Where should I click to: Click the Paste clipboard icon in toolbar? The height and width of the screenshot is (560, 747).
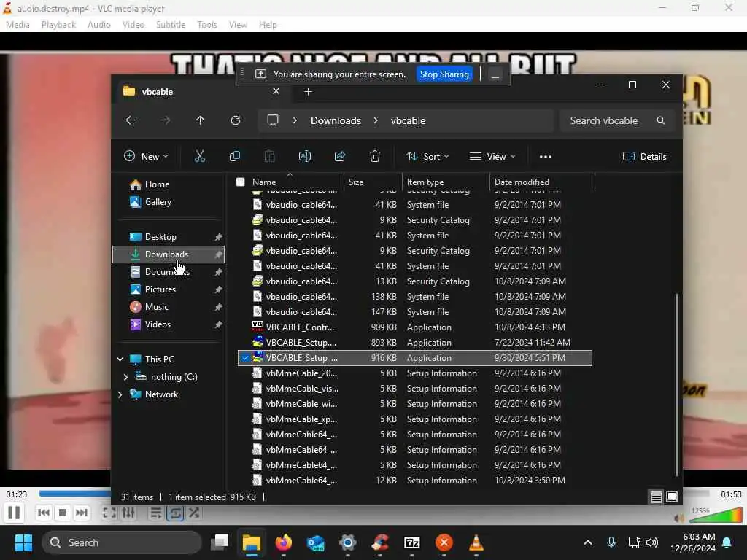[x=270, y=156]
